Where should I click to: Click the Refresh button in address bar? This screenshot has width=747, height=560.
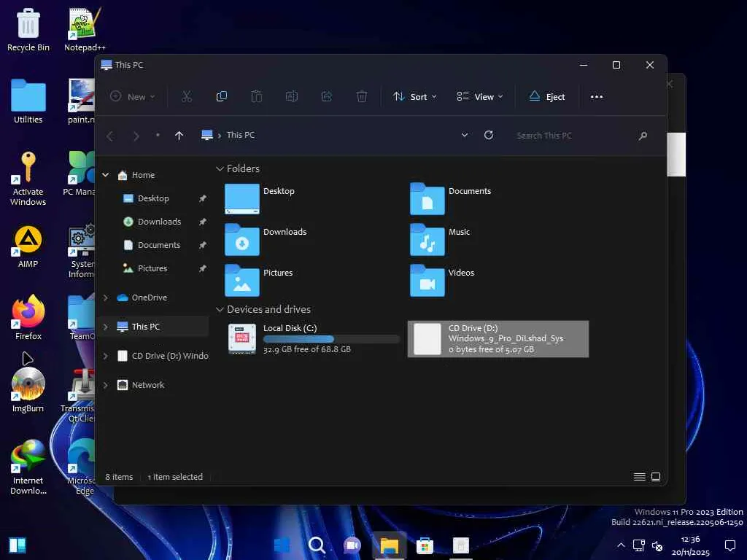click(489, 135)
